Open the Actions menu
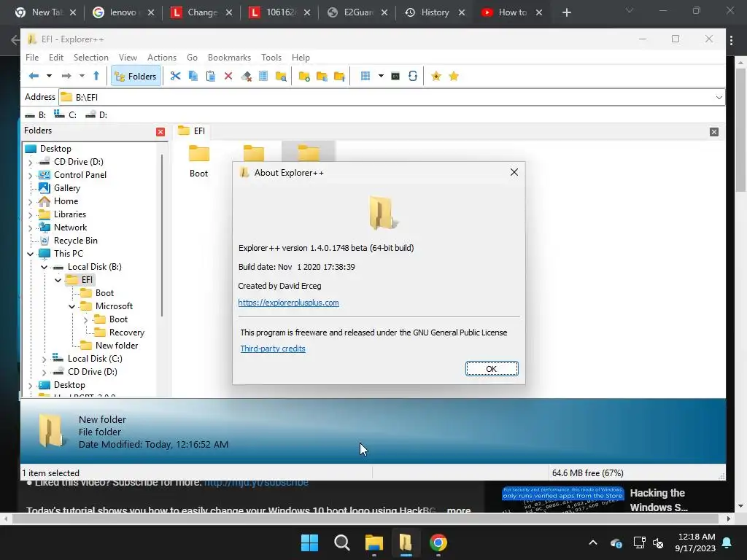This screenshot has width=747, height=560. coord(162,57)
